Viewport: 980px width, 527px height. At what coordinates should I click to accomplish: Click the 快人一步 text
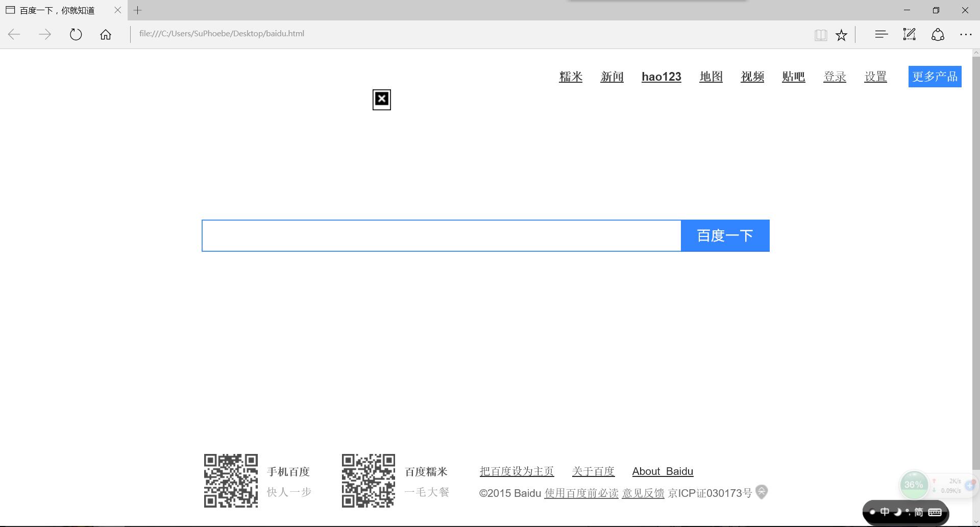point(289,492)
